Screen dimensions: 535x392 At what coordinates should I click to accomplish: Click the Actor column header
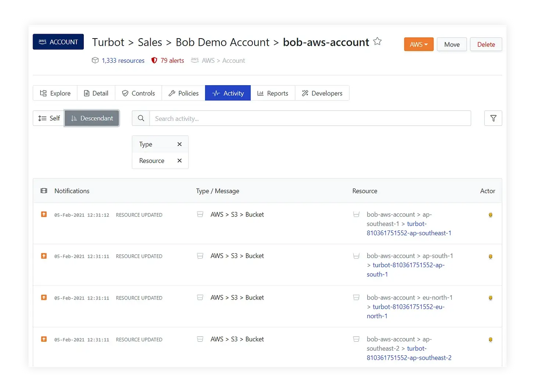pos(488,191)
